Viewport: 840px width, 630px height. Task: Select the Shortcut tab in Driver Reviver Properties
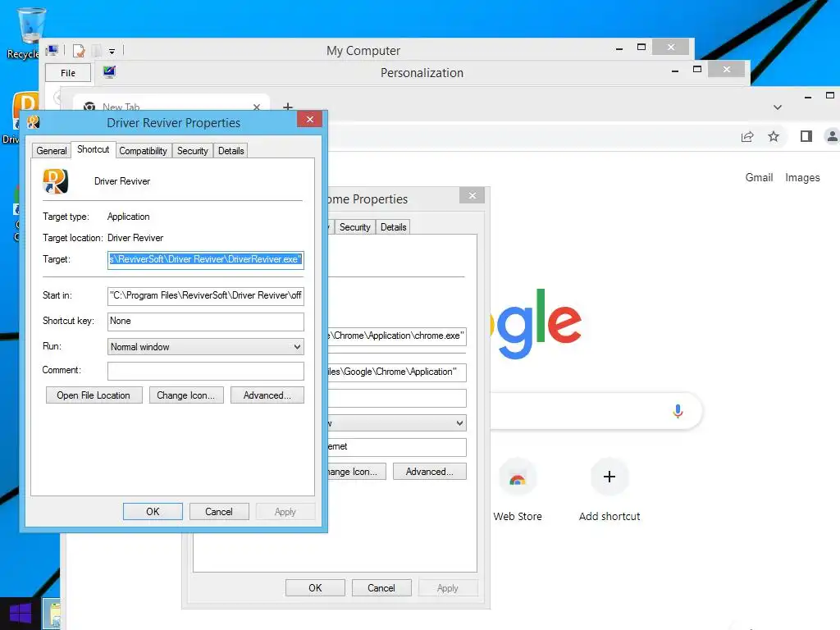(93, 149)
